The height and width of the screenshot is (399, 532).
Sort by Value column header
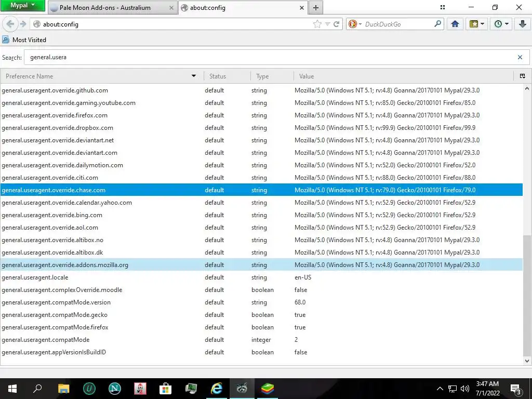403,76
